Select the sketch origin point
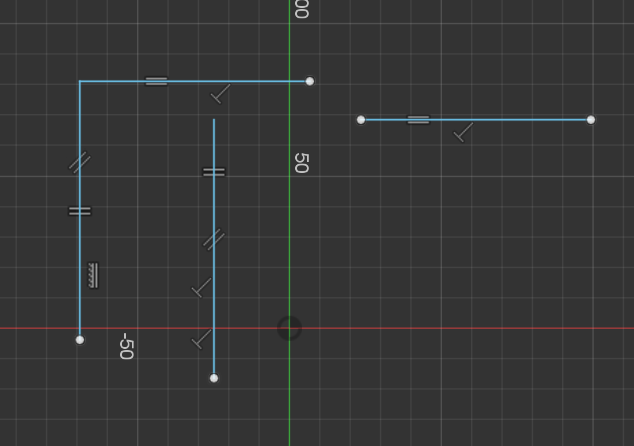634x446 pixels. pos(289,328)
